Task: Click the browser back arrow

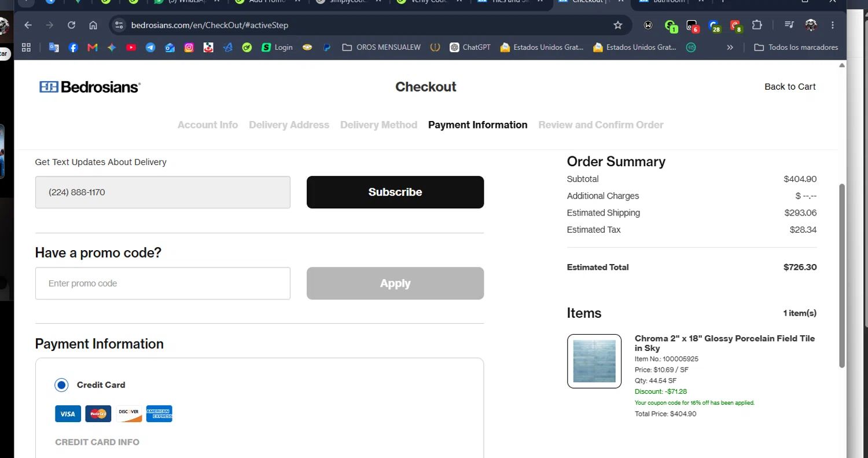Action: pyautogui.click(x=28, y=25)
